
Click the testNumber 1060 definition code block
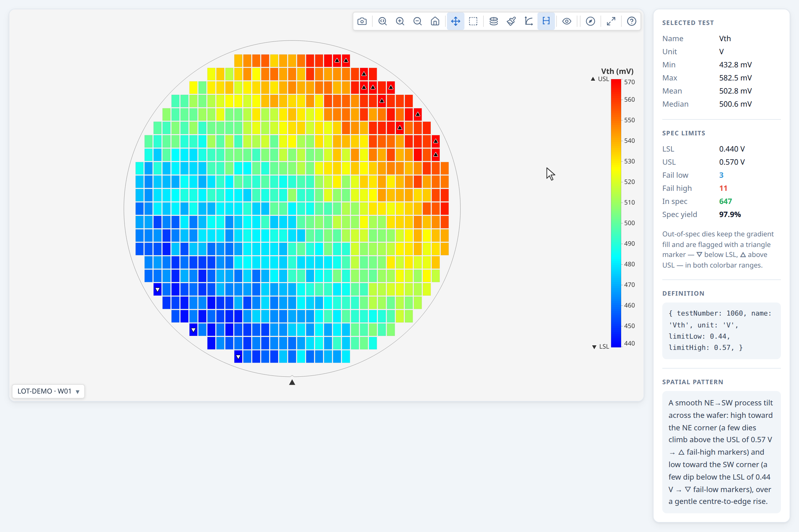click(x=721, y=331)
